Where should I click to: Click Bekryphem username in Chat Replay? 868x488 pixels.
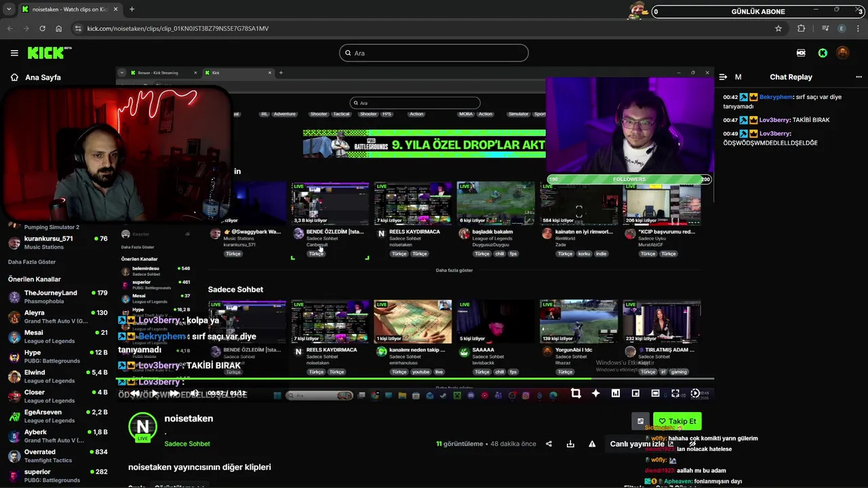pyautogui.click(x=776, y=97)
